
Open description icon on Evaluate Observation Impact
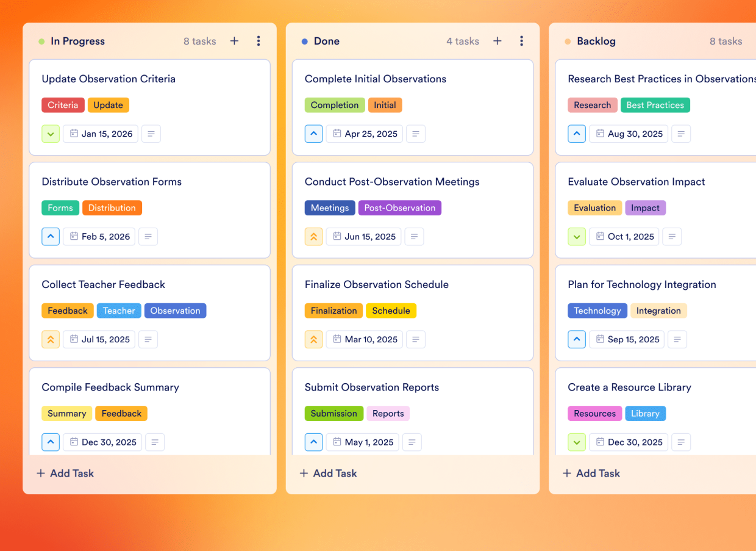point(672,237)
